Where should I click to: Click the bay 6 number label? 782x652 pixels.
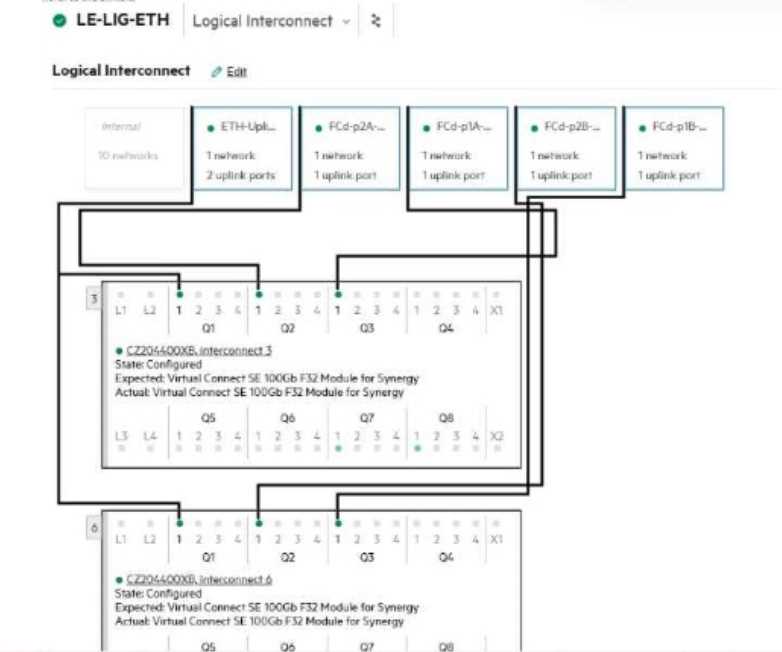93,527
